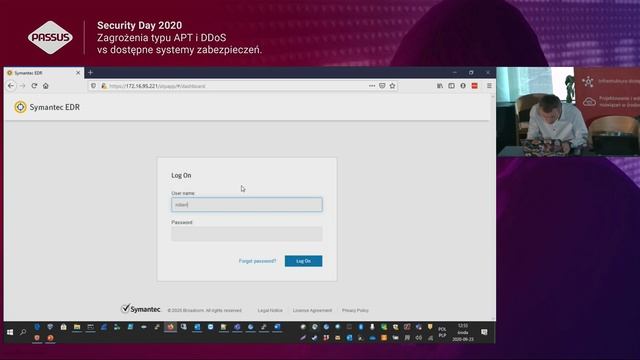This screenshot has width=640, height=360.
Task: Open the notification center icon
Action: 484,332
